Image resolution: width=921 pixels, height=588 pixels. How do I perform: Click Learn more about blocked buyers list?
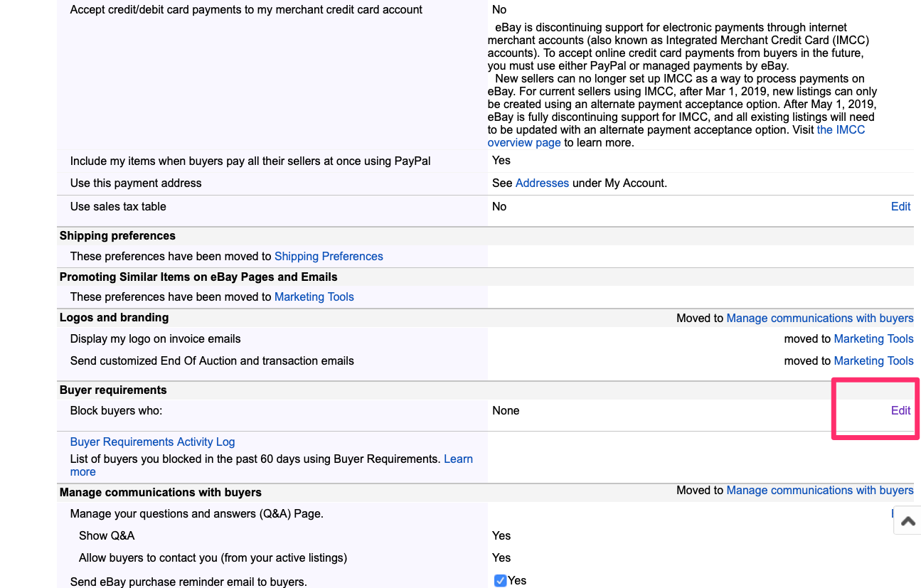pyautogui.click(x=458, y=459)
